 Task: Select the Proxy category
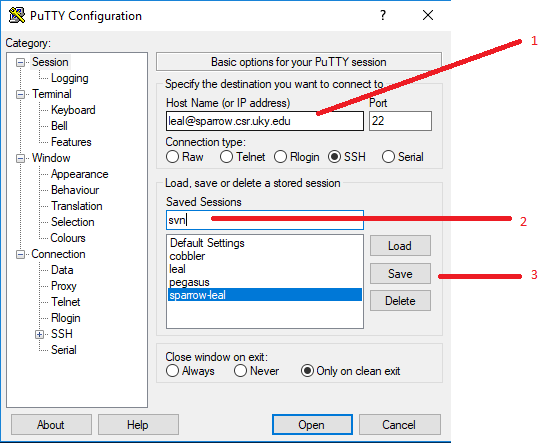coord(63,286)
